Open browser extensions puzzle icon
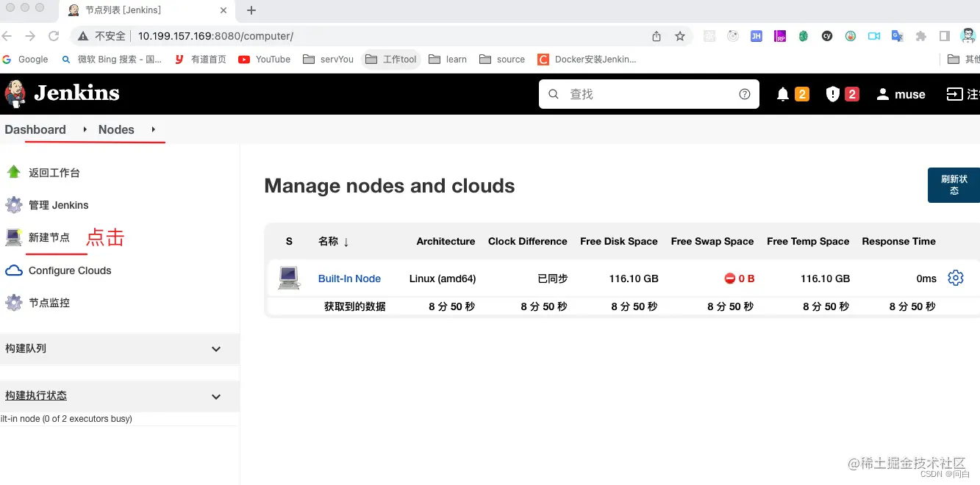The width and height of the screenshot is (980, 485). 921,36
